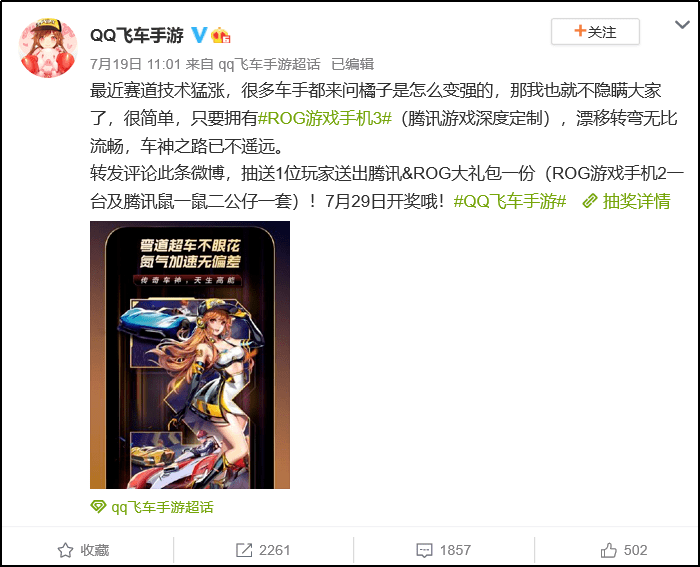700x567 pixels.
Task: Click the blue V verification badge
Action: click(199, 35)
